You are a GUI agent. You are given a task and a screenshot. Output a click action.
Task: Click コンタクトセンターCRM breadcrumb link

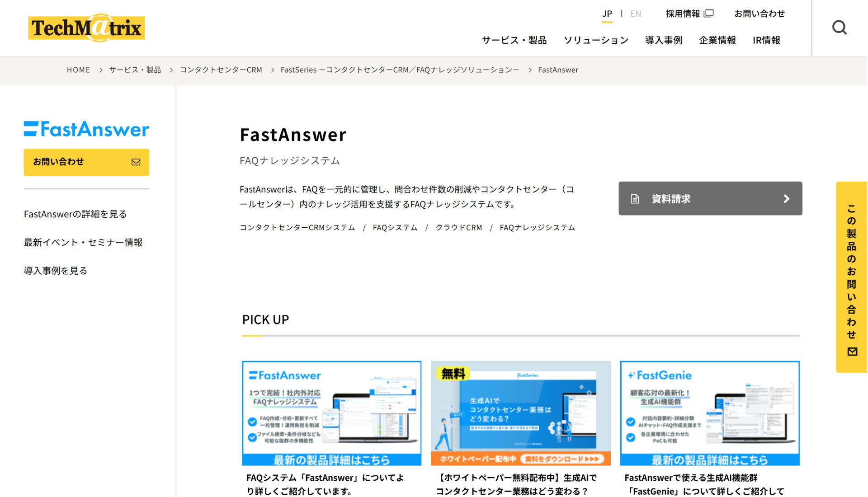[x=221, y=70]
